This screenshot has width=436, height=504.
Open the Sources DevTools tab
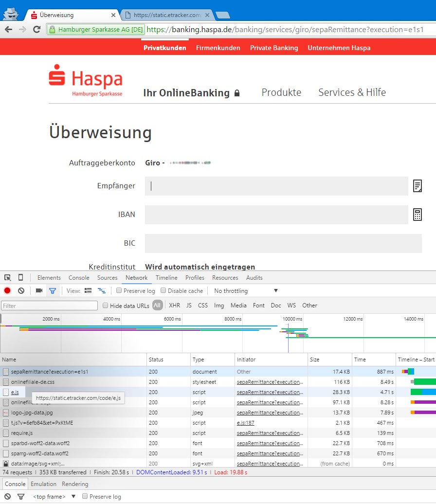pyautogui.click(x=108, y=278)
